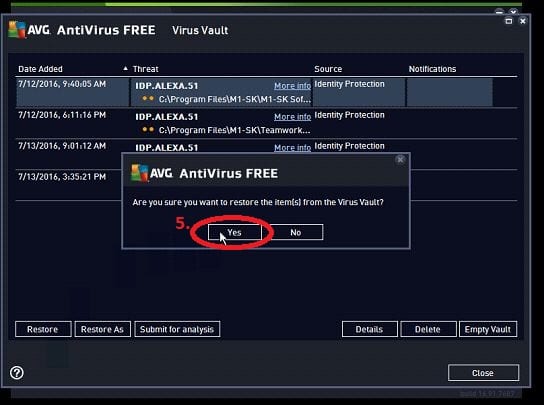
Task: Sort by Source column header
Action: (x=328, y=69)
